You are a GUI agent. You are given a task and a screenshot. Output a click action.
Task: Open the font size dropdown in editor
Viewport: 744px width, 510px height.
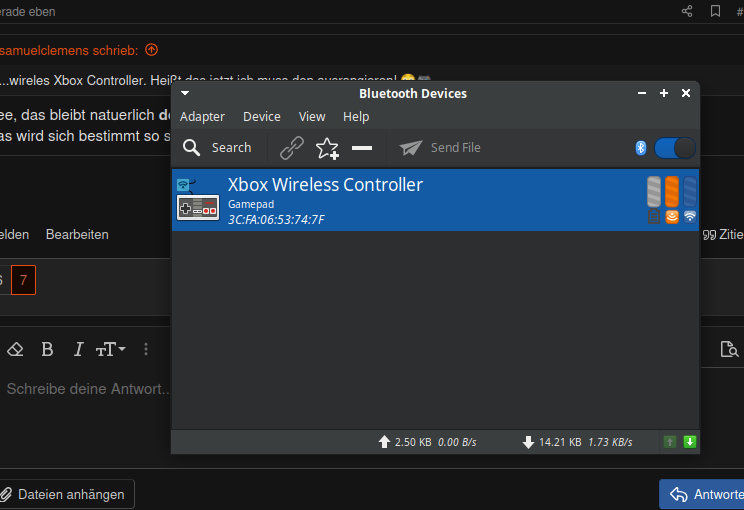click(x=110, y=349)
